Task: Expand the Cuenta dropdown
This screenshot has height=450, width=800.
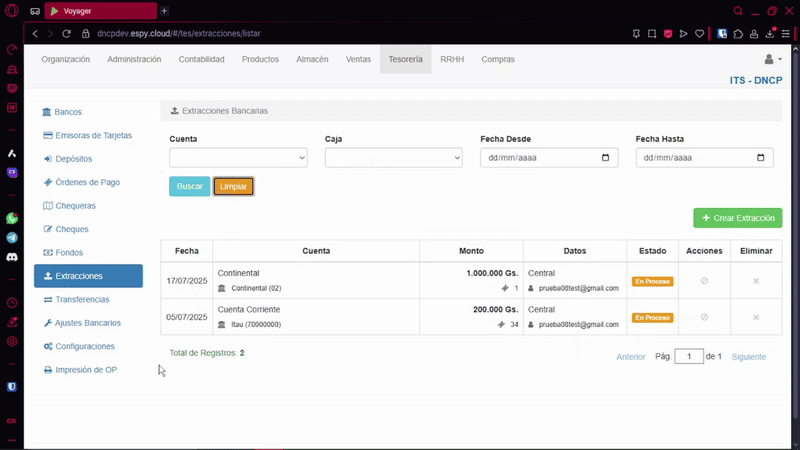Action: click(x=238, y=158)
